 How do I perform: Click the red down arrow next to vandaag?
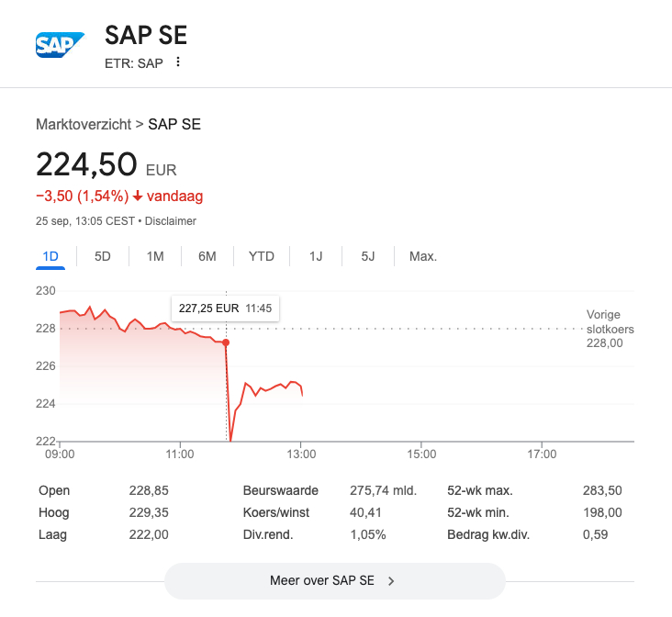pos(138,196)
